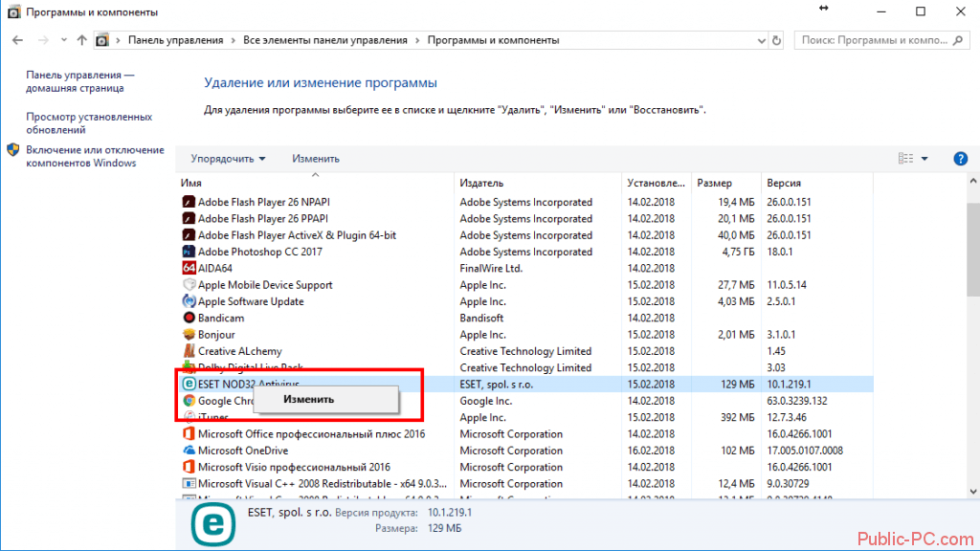Click the Back navigation arrow
This screenshot has width=980, height=551.
[17, 40]
